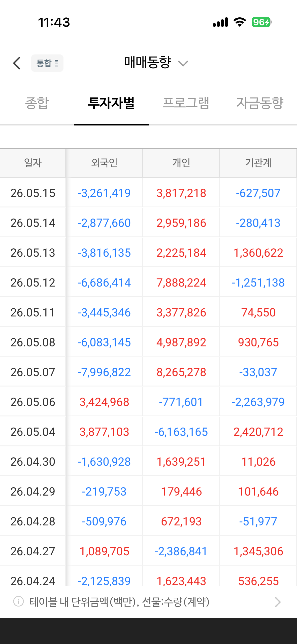The image size is (297, 644).
Task: Tap the Wi-Fi status icon
Action: coord(240,22)
